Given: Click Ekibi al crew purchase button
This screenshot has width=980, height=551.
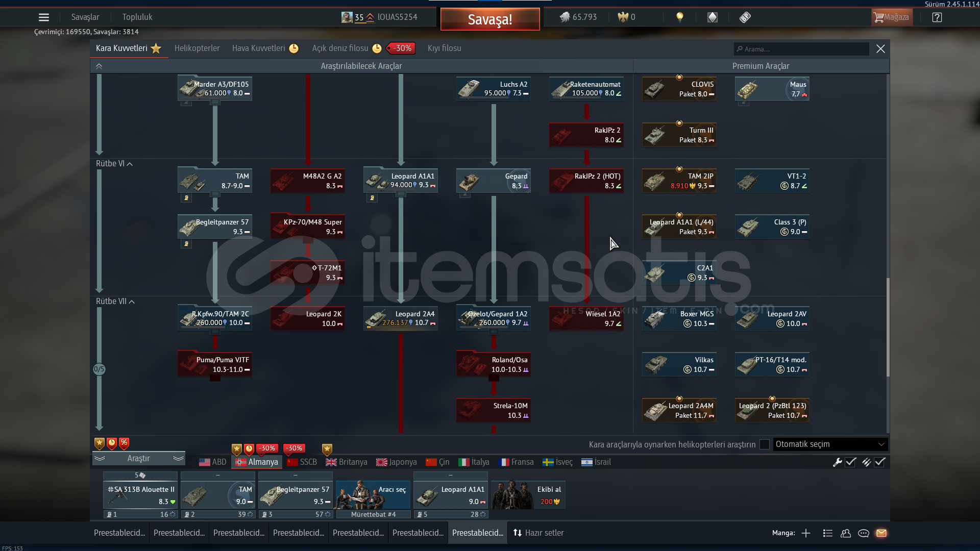Looking at the screenshot, I should (x=528, y=495).
